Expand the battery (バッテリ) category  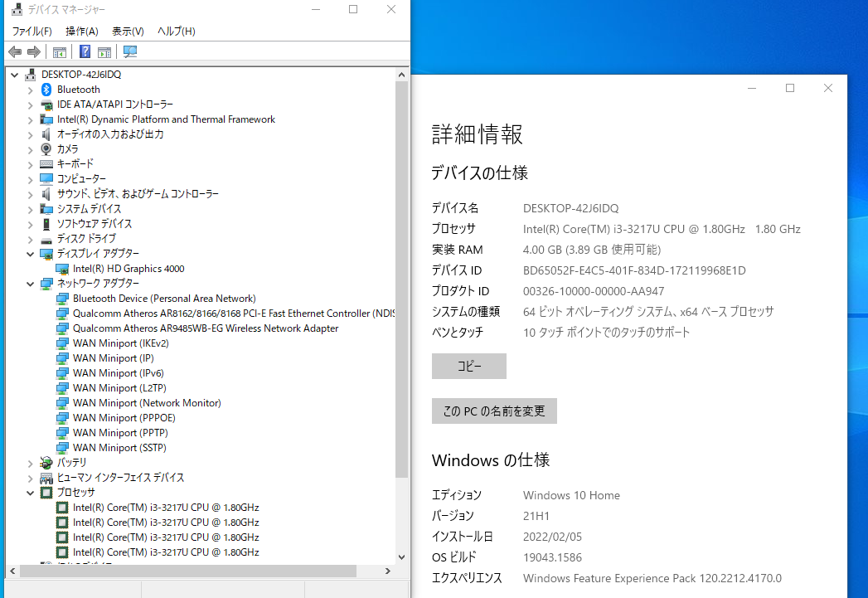coord(31,463)
